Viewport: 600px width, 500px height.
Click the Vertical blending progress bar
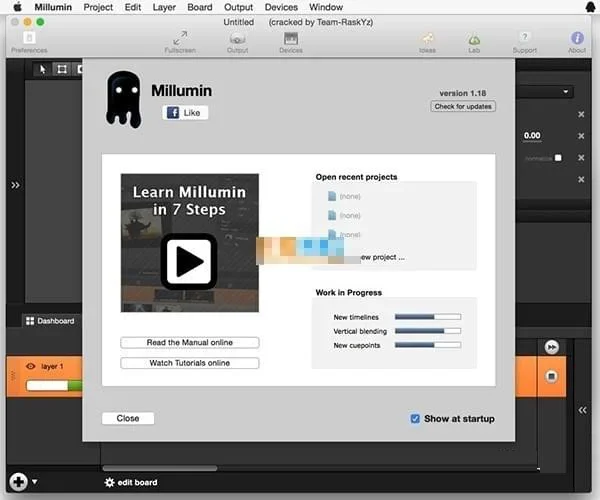click(x=428, y=331)
